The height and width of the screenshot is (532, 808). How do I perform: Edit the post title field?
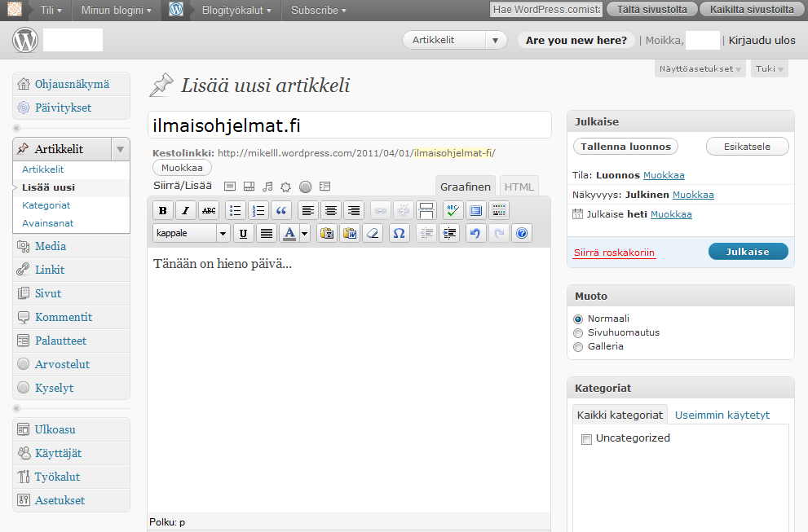[x=350, y=125]
